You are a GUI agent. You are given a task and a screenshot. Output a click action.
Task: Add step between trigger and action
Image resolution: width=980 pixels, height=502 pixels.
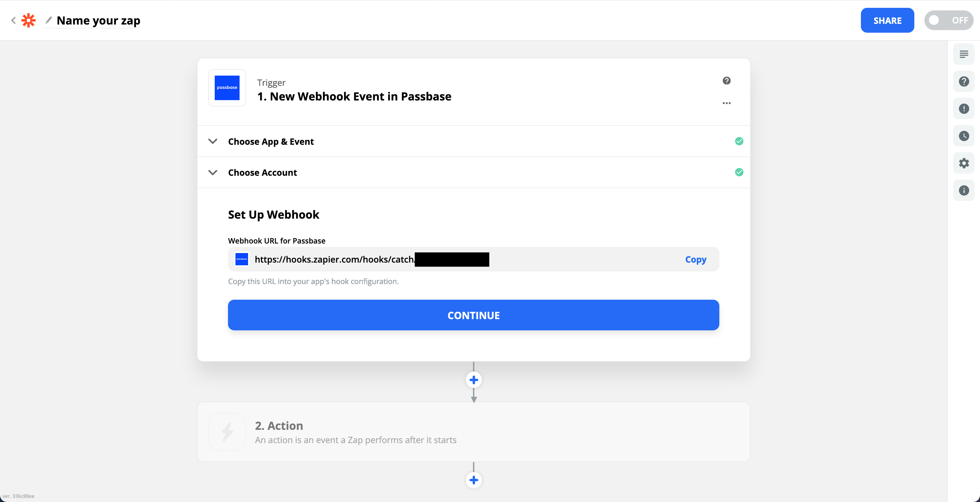[x=474, y=380]
